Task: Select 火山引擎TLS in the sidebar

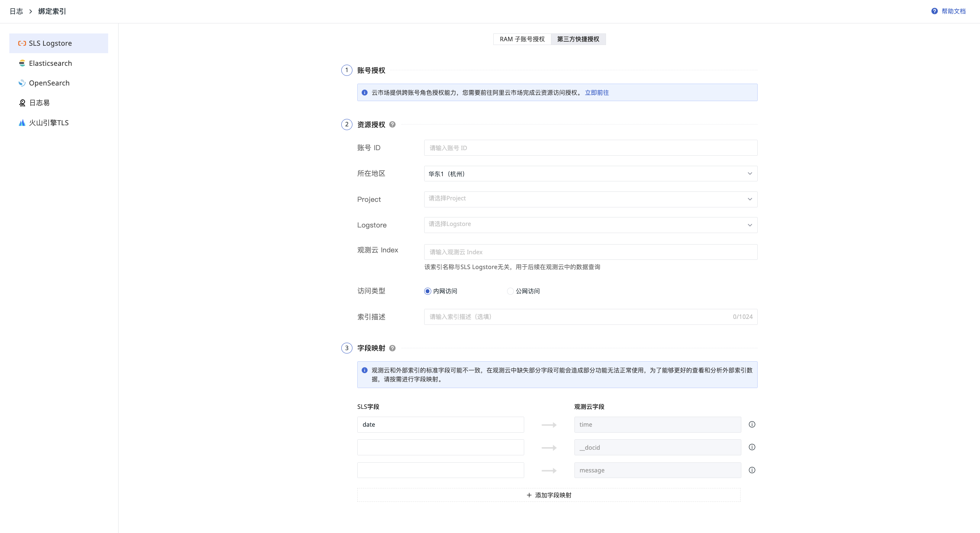Action: point(59,123)
